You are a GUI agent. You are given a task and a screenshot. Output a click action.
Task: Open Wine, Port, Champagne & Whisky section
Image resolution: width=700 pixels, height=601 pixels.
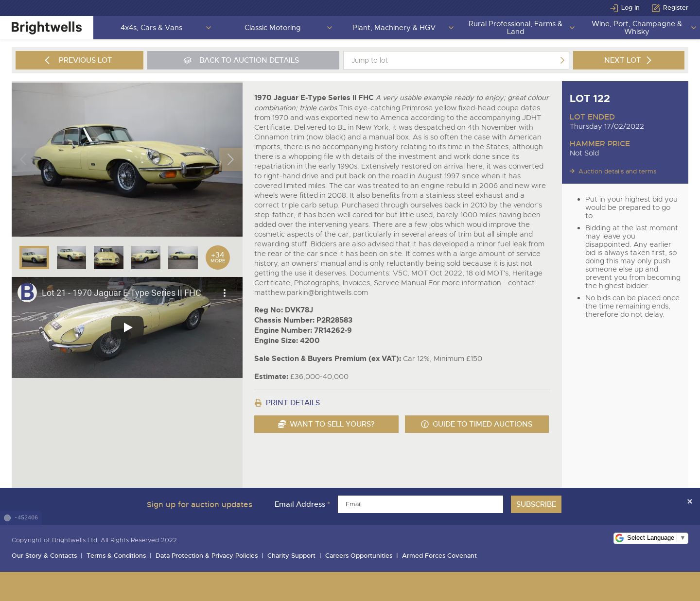pos(636,28)
